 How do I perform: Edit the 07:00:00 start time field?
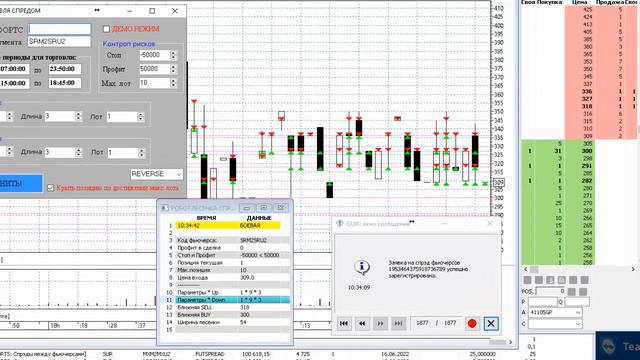(14, 69)
